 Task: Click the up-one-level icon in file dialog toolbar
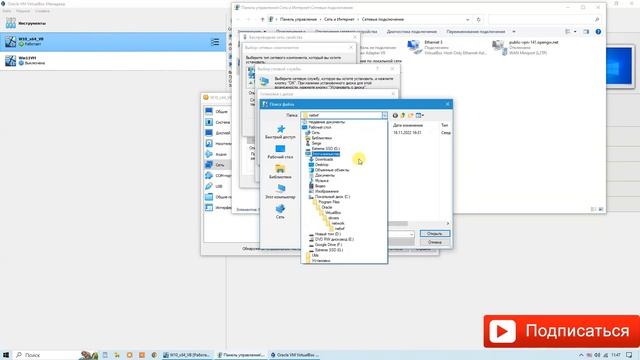coord(403,116)
